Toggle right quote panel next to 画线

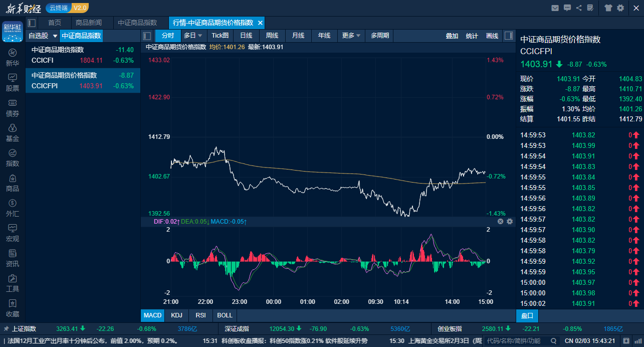click(508, 36)
